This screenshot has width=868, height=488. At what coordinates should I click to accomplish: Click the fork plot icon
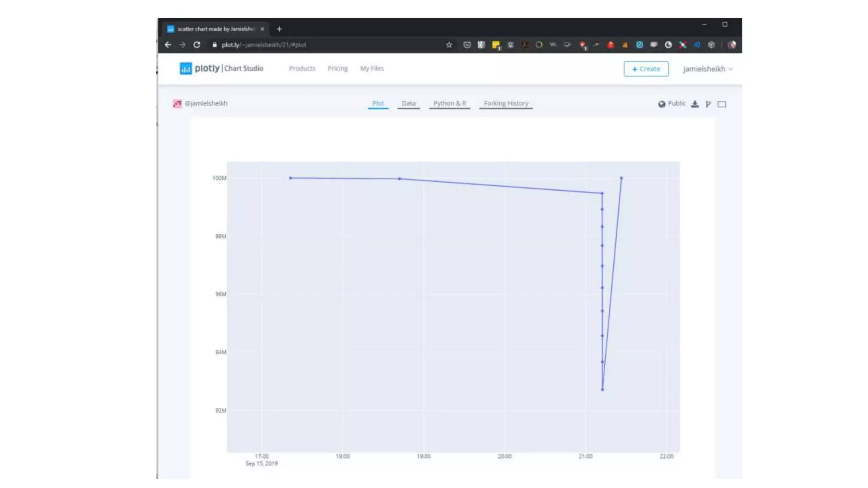pos(708,104)
